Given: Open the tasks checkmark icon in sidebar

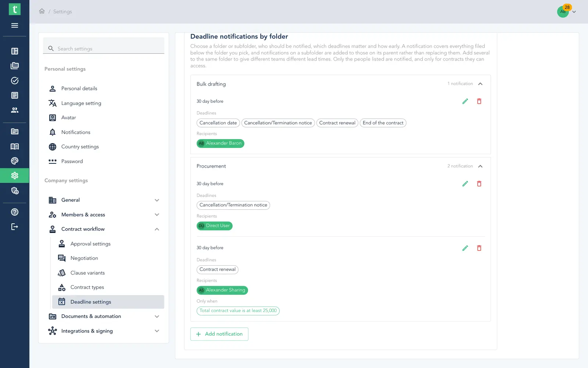Looking at the screenshot, I should coord(15,81).
